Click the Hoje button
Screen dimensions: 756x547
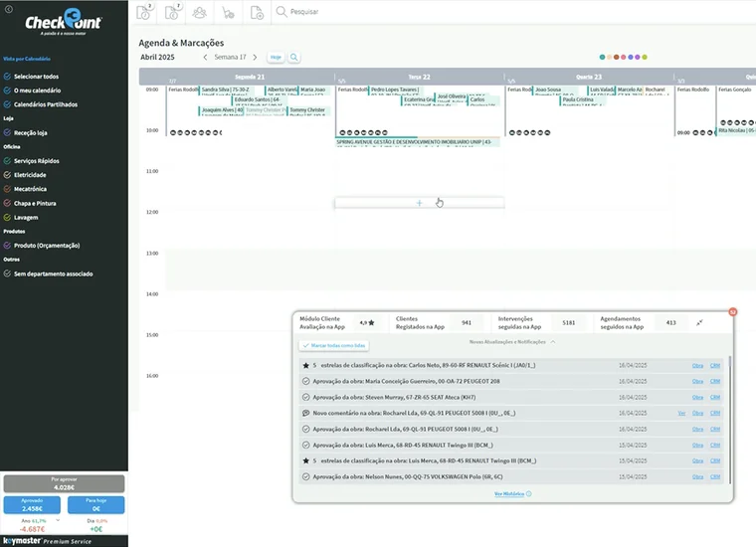[276, 58]
